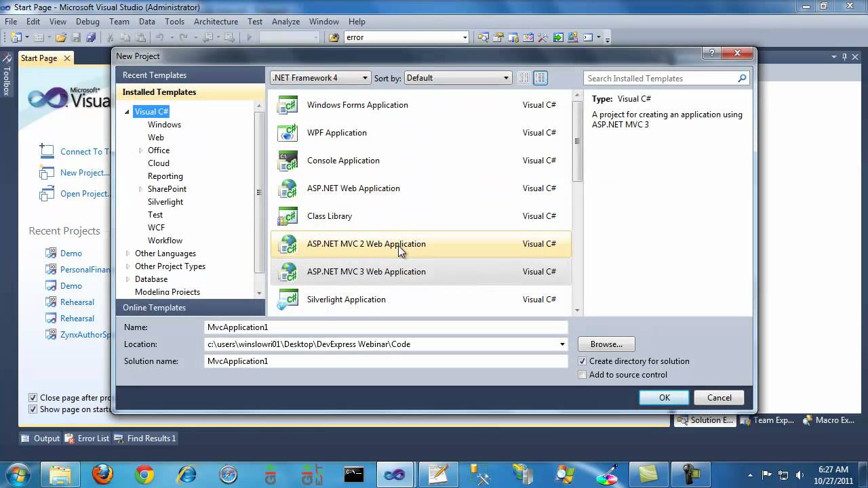Open Google Chrome from the taskbar

pyautogui.click(x=144, y=474)
